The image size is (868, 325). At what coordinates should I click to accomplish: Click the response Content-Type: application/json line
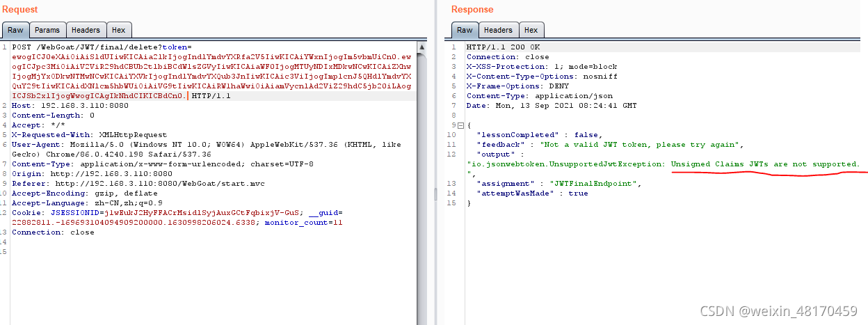532,96
